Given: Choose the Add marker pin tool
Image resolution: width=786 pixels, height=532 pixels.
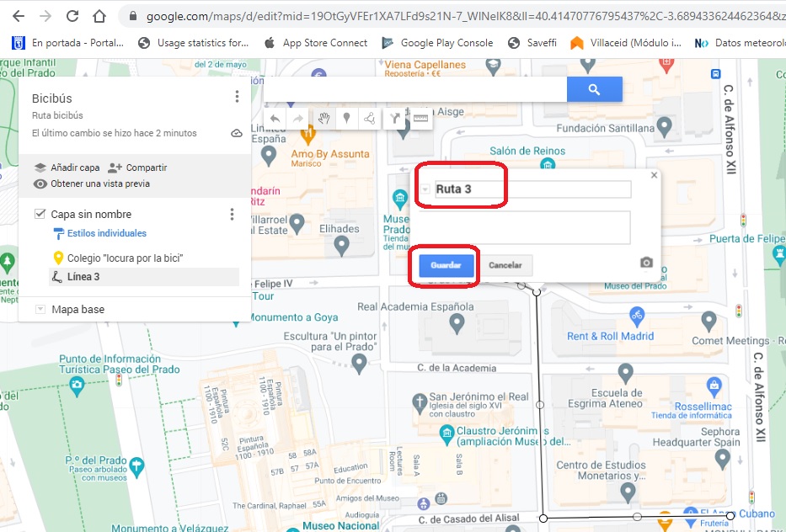Looking at the screenshot, I should tap(346, 120).
